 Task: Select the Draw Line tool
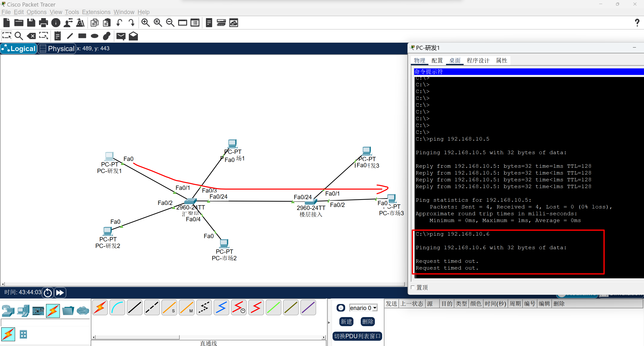pyautogui.click(x=70, y=36)
